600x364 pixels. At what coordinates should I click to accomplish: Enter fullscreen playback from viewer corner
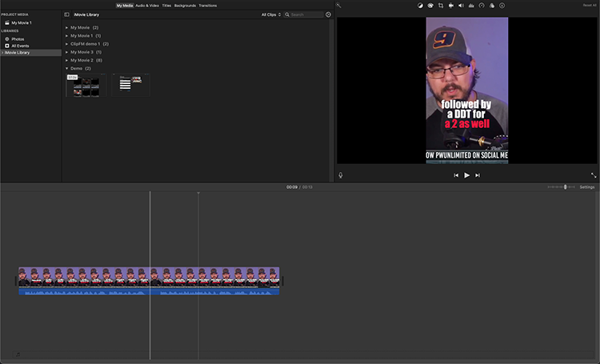pyautogui.click(x=594, y=175)
